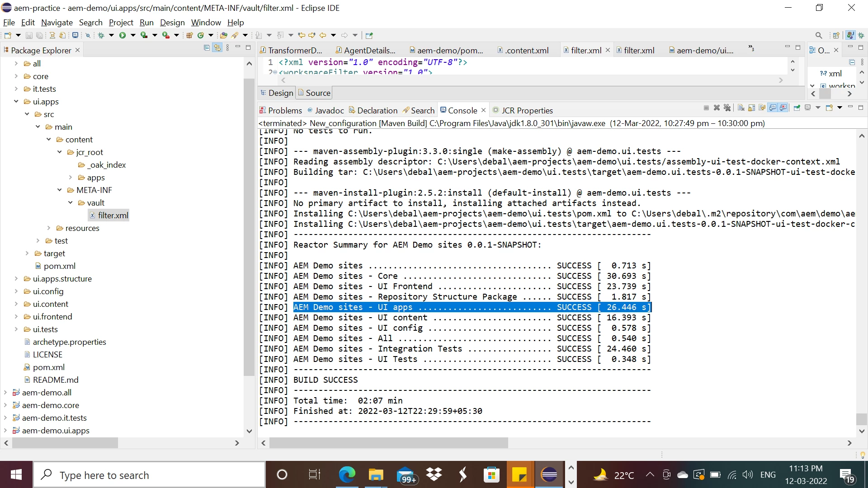Click the green Run button in toolbar
Image resolution: width=868 pixels, height=488 pixels.
click(122, 35)
